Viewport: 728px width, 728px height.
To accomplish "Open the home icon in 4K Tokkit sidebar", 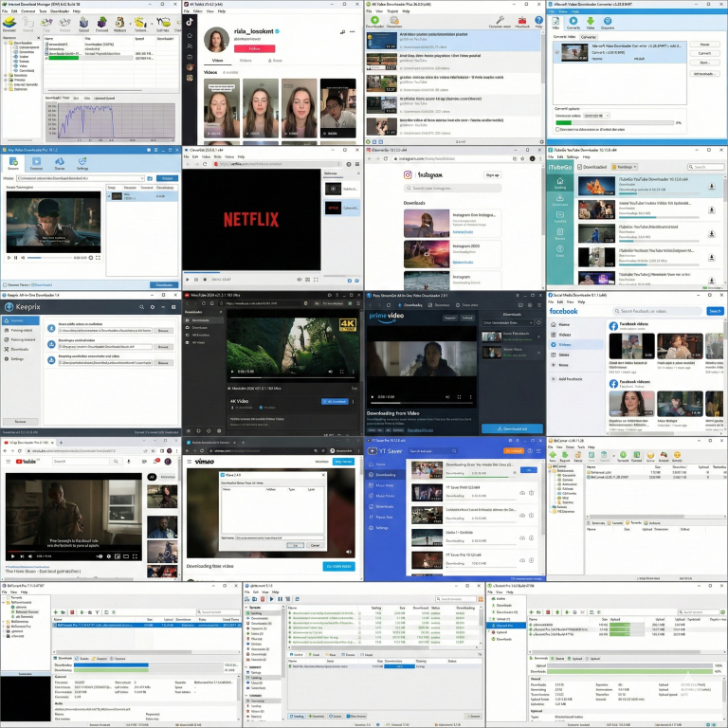I will tap(190, 35).
